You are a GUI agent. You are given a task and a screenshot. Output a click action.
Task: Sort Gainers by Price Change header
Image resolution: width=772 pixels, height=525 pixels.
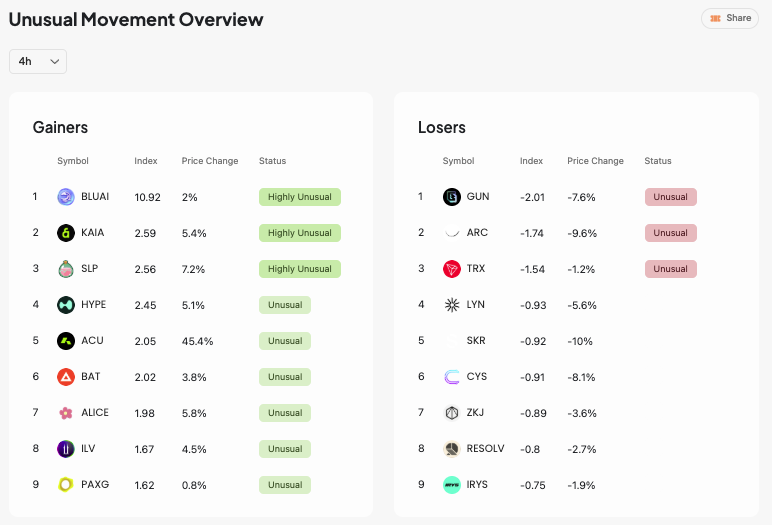coord(210,161)
